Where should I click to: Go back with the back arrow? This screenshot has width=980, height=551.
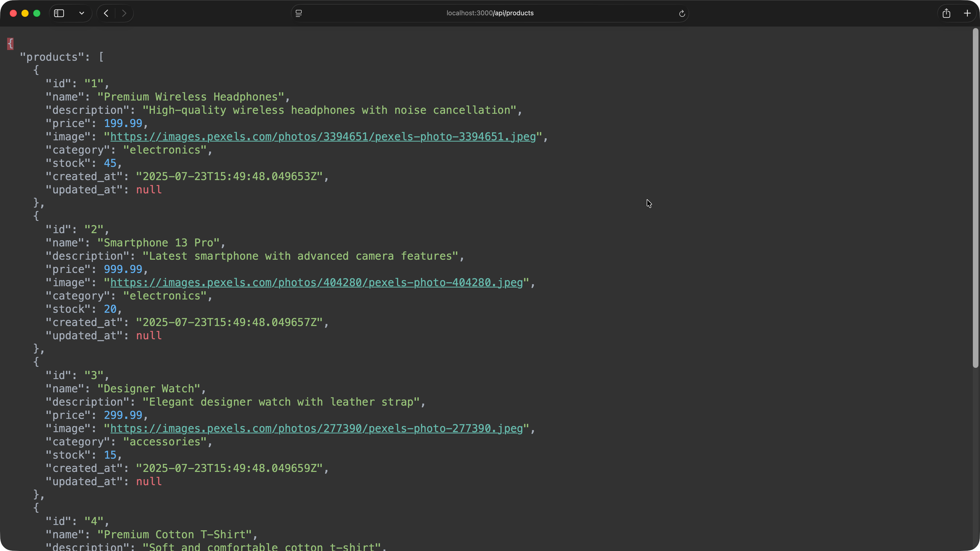(x=106, y=13)
